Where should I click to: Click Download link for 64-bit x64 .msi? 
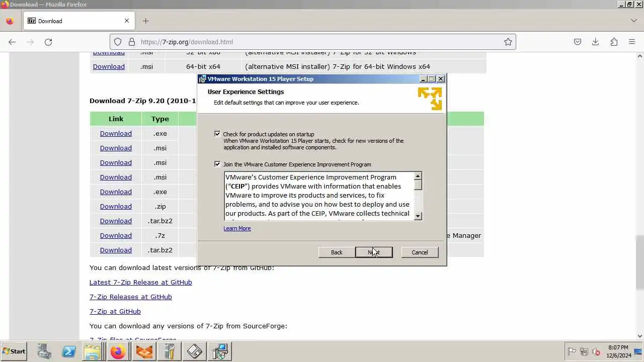109,66
